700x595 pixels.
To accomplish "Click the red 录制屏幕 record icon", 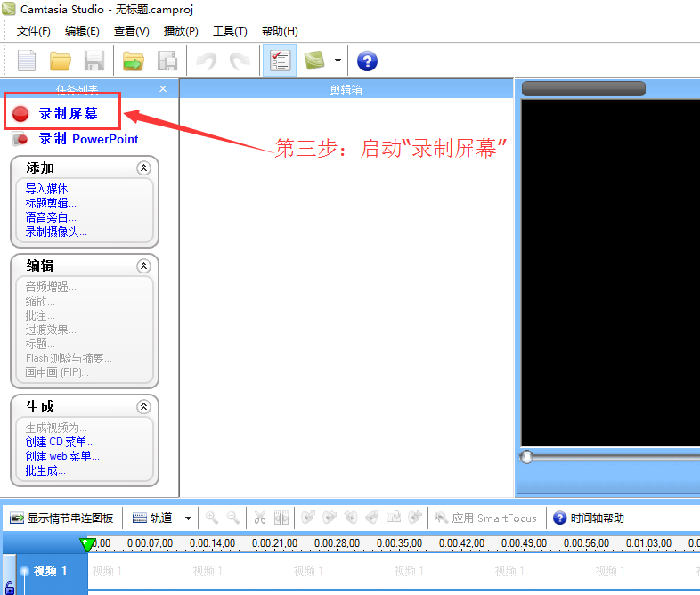I will pos(21,114).
